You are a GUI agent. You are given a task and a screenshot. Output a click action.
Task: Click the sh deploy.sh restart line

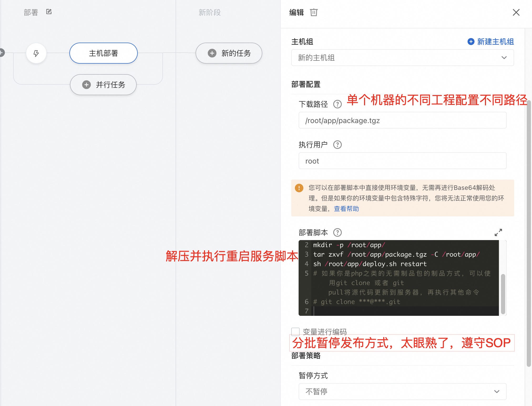tap(370, 264)
